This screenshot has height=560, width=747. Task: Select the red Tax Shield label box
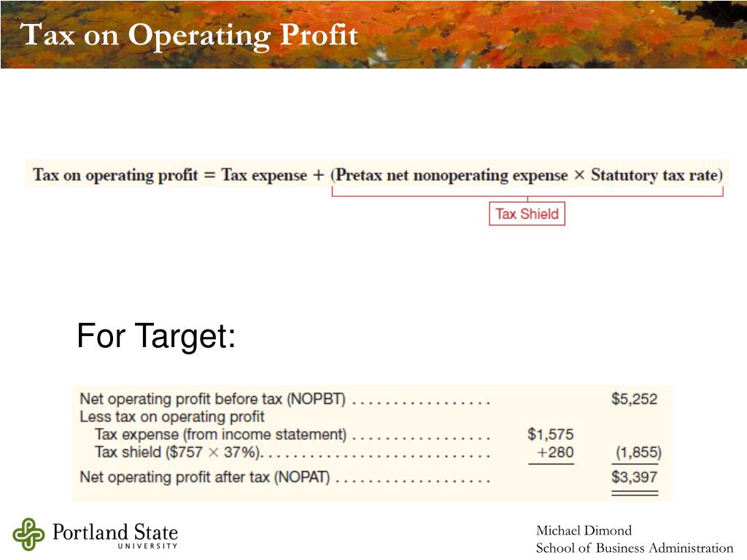tap(527, 214)
